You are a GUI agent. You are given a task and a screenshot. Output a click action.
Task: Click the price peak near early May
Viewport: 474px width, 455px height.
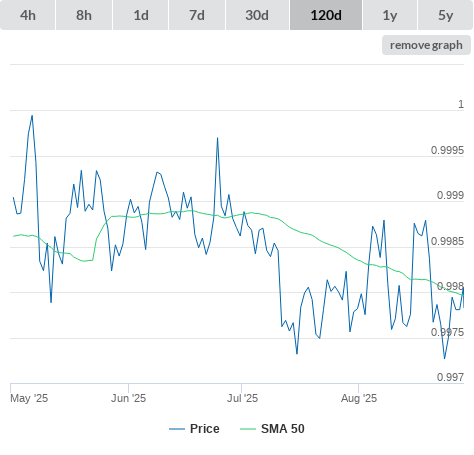[32, 116]
